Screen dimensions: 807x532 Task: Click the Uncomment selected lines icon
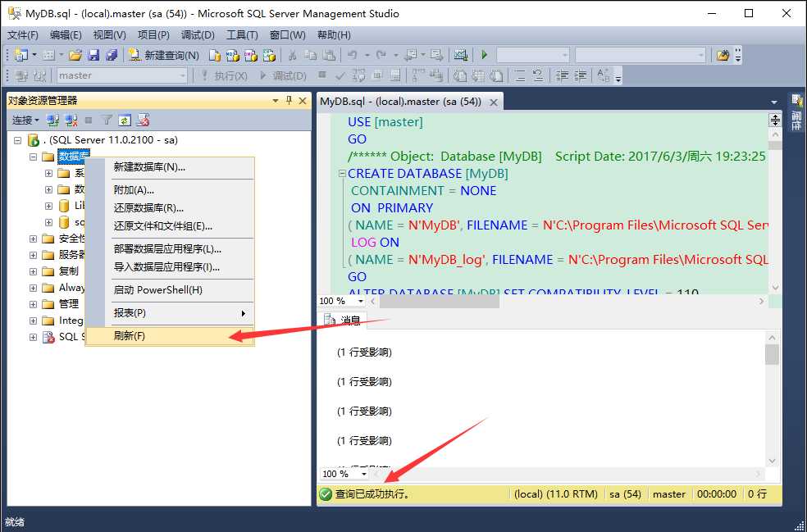click(538, 75)
